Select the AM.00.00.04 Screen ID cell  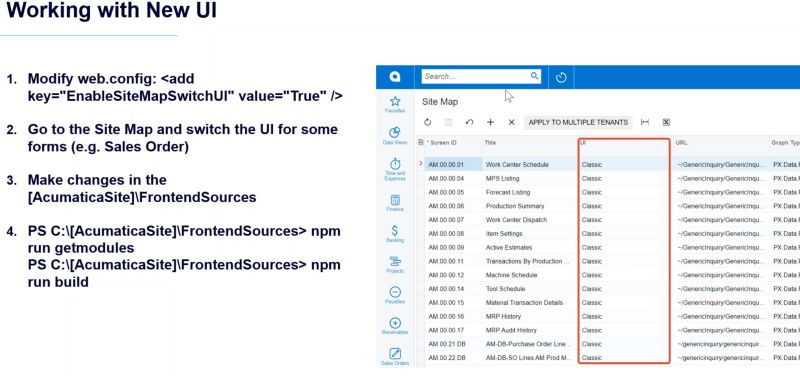(454, 179)
